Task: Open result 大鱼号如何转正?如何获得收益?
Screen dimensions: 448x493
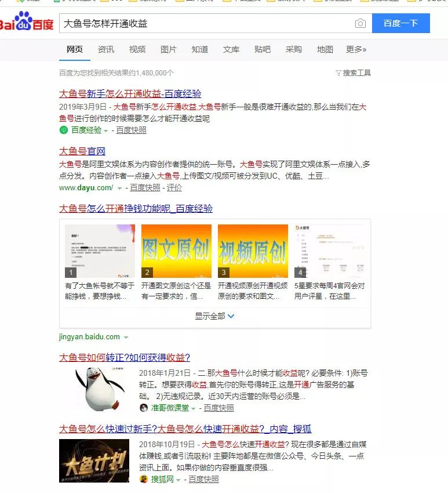Action: tap(125, 357)
